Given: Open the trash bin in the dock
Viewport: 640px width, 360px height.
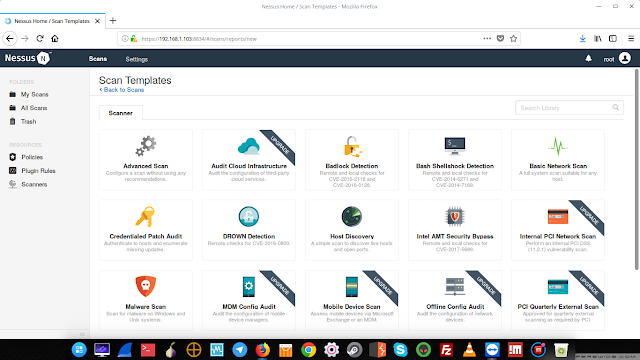Looking at the screenshot, I should tap(561, 350).
